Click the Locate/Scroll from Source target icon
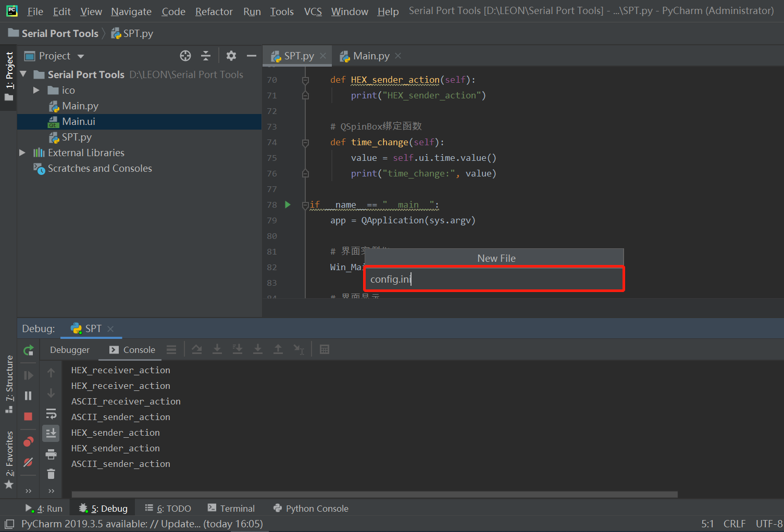 (185, 56)
